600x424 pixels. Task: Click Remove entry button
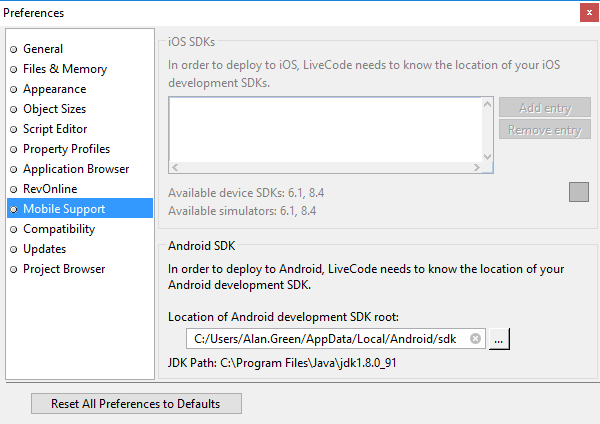[x=544, y=130]
